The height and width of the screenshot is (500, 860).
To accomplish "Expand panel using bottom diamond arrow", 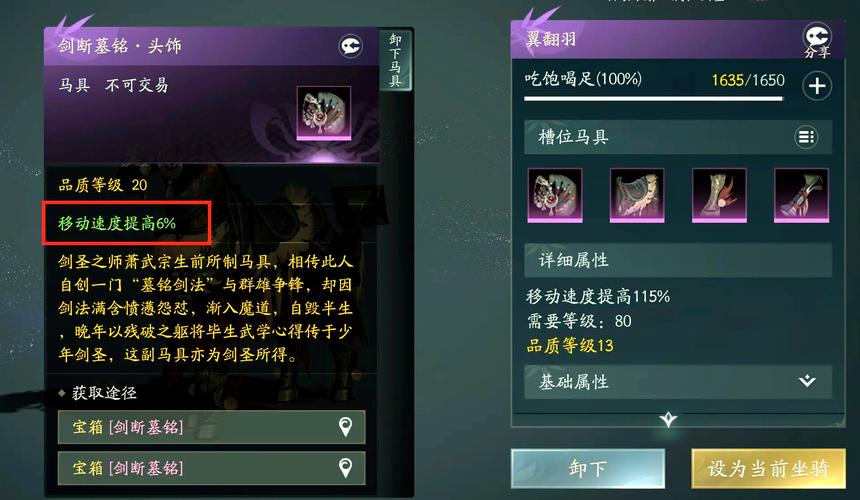I will click(668, 420).
